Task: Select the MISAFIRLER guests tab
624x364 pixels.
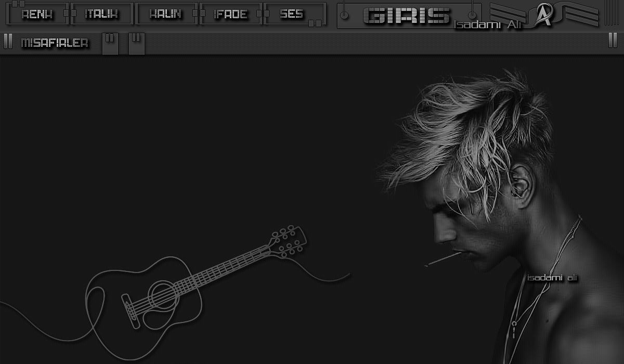Action: (x=55, y=43)
